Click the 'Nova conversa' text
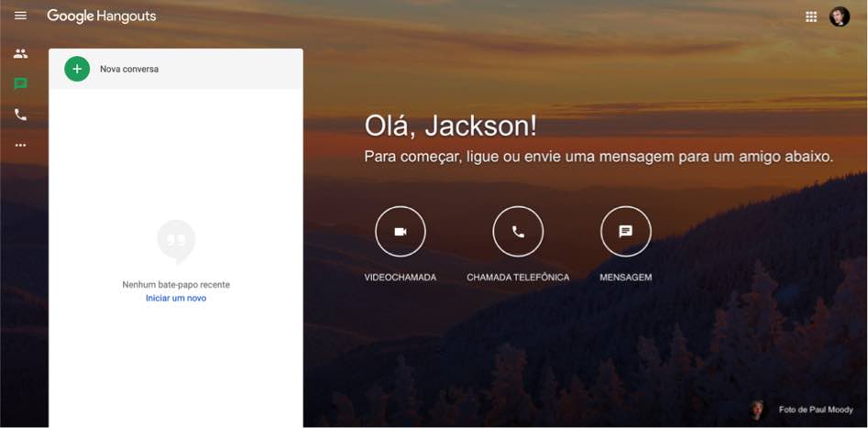The width and height of the screenshot is (868, 428). tap(129, 69)
